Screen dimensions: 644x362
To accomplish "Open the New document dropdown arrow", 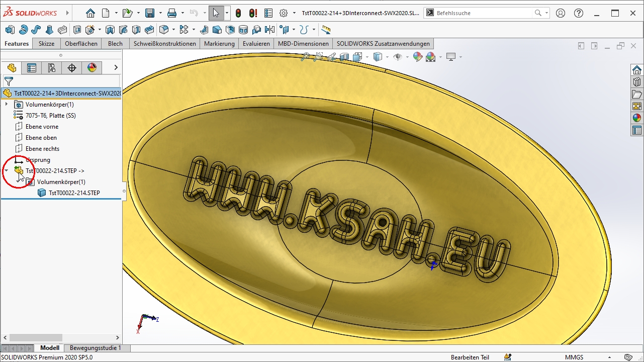I will pyautogui.click(x=116, y=13).
